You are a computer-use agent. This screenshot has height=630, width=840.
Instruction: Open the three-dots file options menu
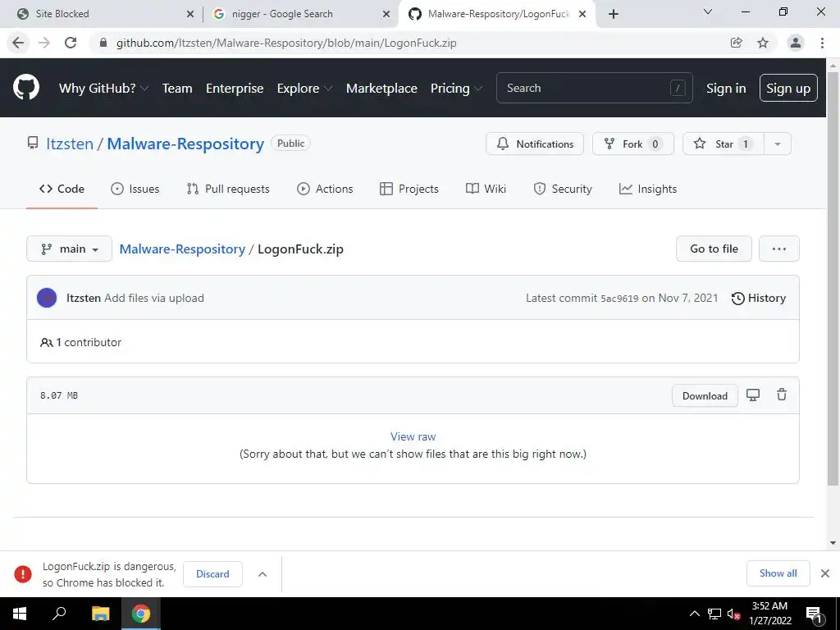(x=779, y=249)
